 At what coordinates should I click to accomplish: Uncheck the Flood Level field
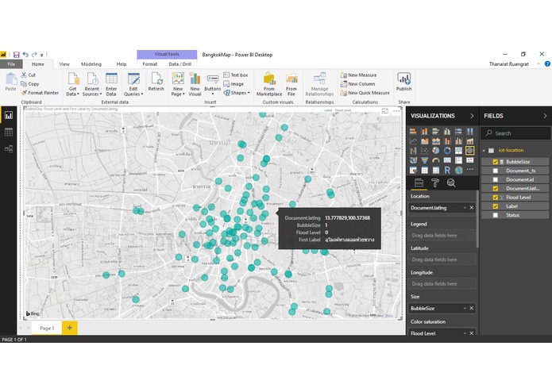(496, 198)
